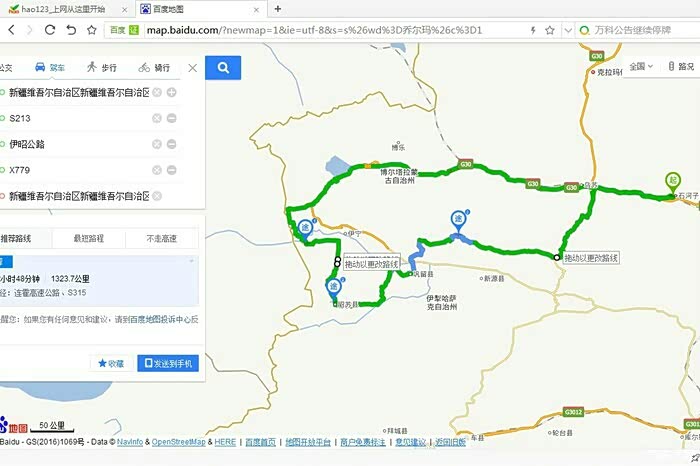This screenshot has width=700, height=466.
Task: Click the green 起 start marker on map
Action: pyautogui.click(x=673, y=183)
